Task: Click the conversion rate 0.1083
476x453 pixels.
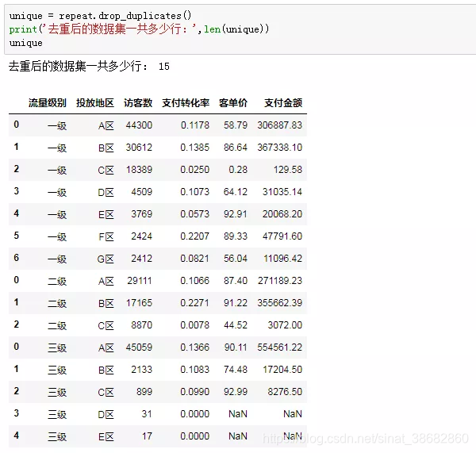Action: 194,370
